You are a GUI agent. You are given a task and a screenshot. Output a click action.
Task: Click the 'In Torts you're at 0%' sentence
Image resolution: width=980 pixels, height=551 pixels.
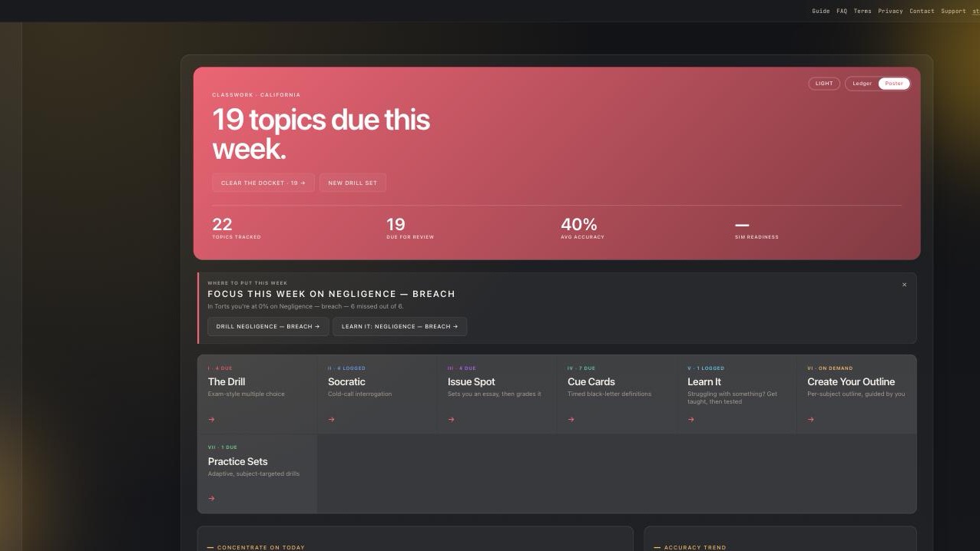305,306
